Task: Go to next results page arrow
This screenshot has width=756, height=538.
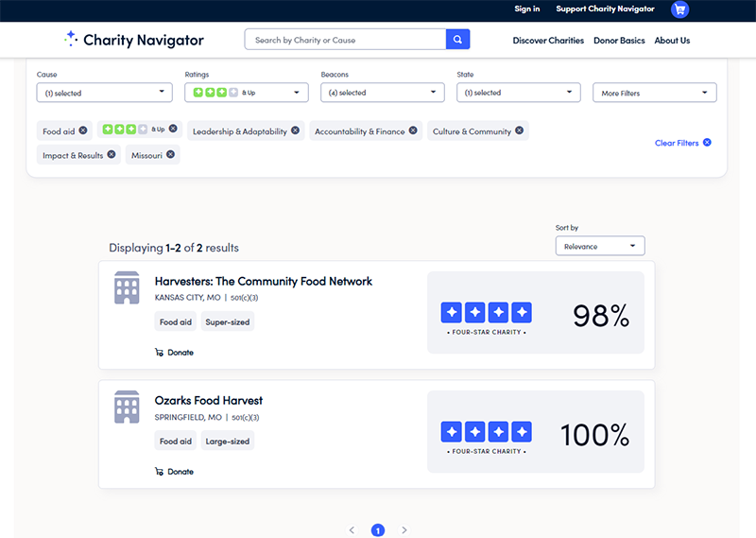Action: coord(404,530)
